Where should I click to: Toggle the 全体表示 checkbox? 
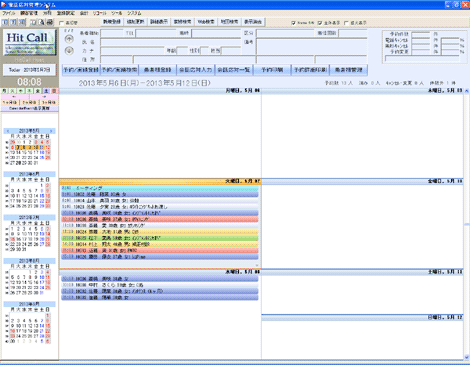[x=320, y=23]
